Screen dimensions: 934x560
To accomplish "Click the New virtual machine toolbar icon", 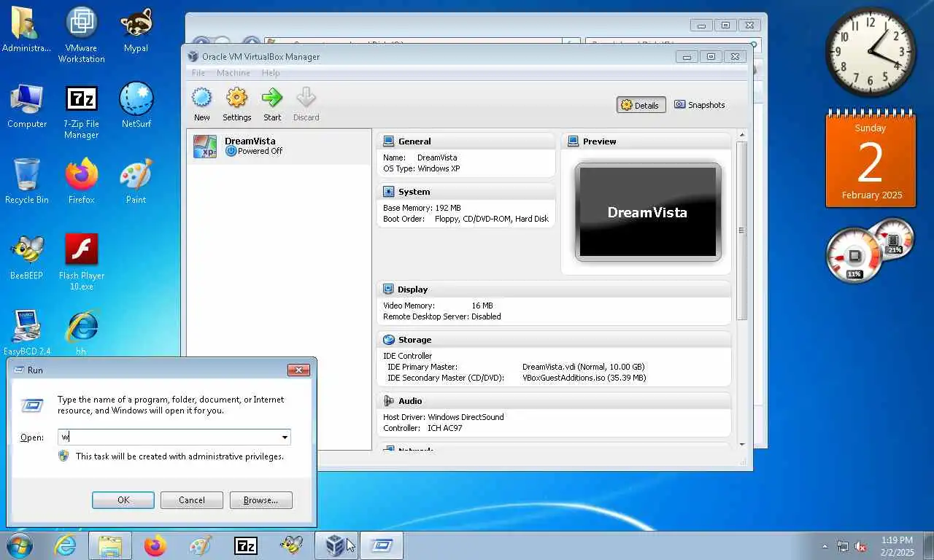I will point(201,104).
